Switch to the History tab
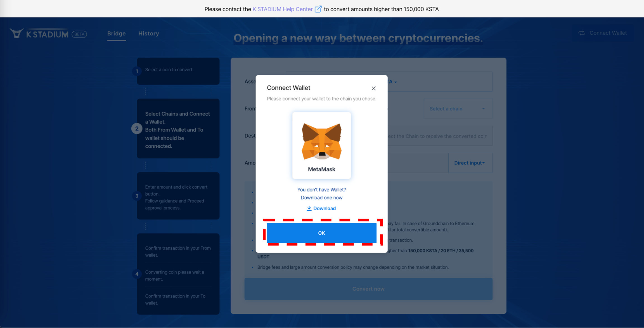Image resolution: width=644 pixels, height=328 pixels. click(148, 34)
